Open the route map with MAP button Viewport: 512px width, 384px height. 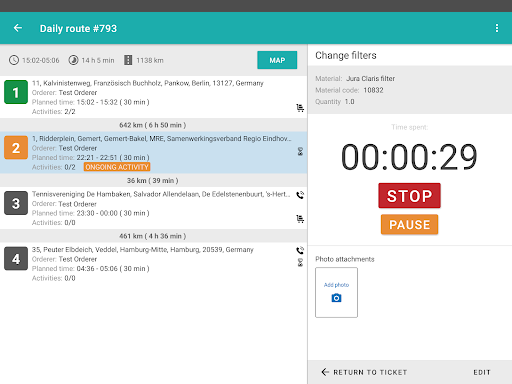(x=277, y=60)
